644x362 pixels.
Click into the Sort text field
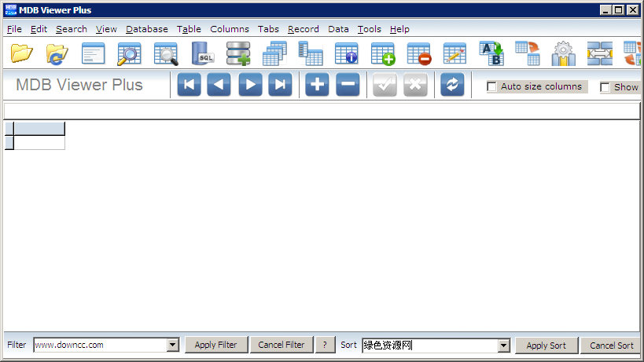click(430, 346)
